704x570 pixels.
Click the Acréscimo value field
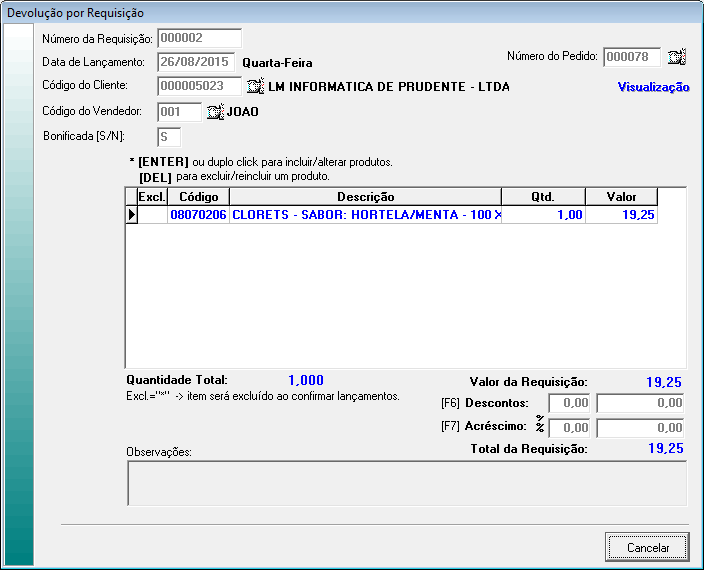pos(641,428)
